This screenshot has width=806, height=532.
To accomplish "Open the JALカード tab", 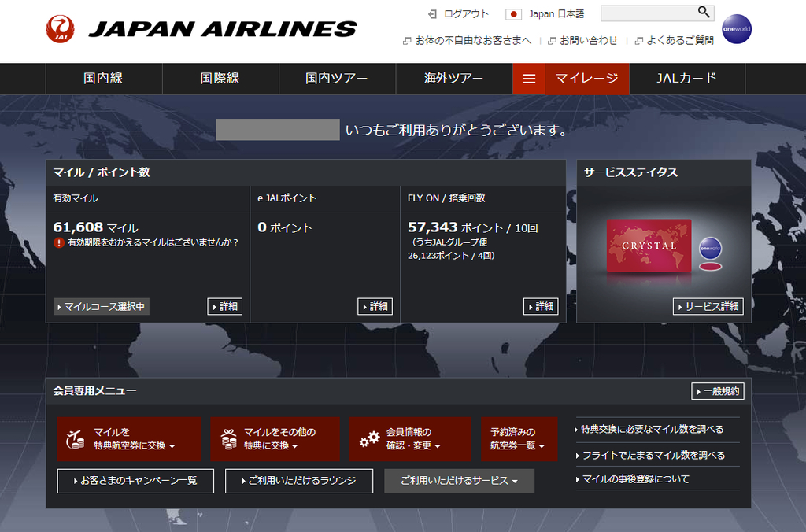I will 687,79.
